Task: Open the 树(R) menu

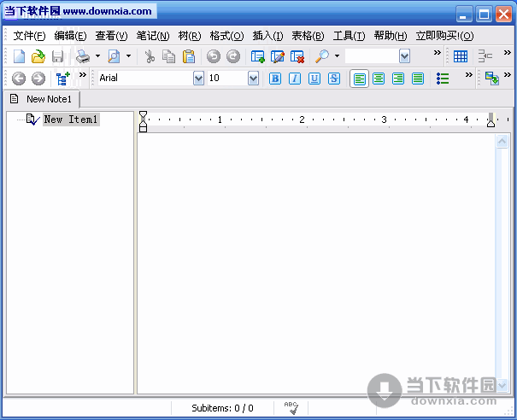Action: click(190, 36)
